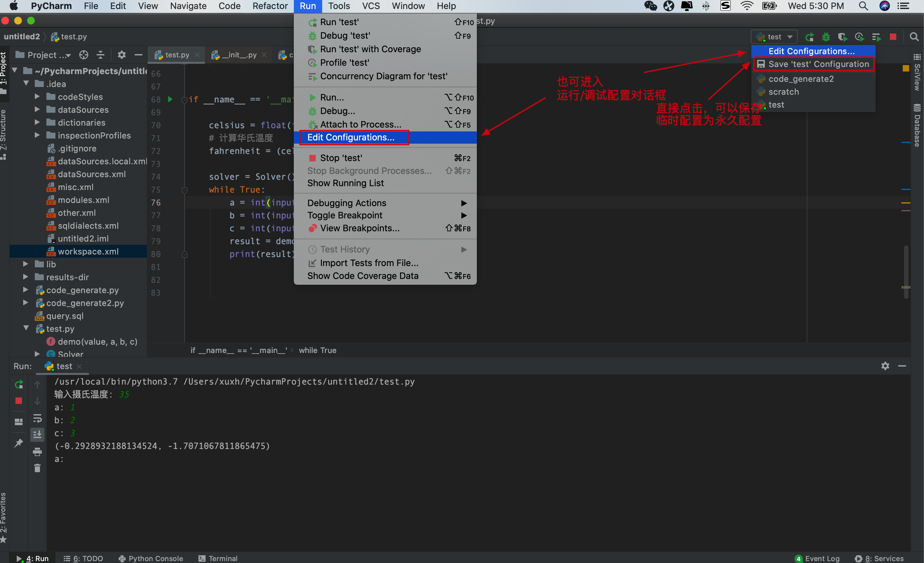This screenshot has width=924, height=563.
Task: Hide the Project panel with its minus icon
Action: click(x=139, y=55)
